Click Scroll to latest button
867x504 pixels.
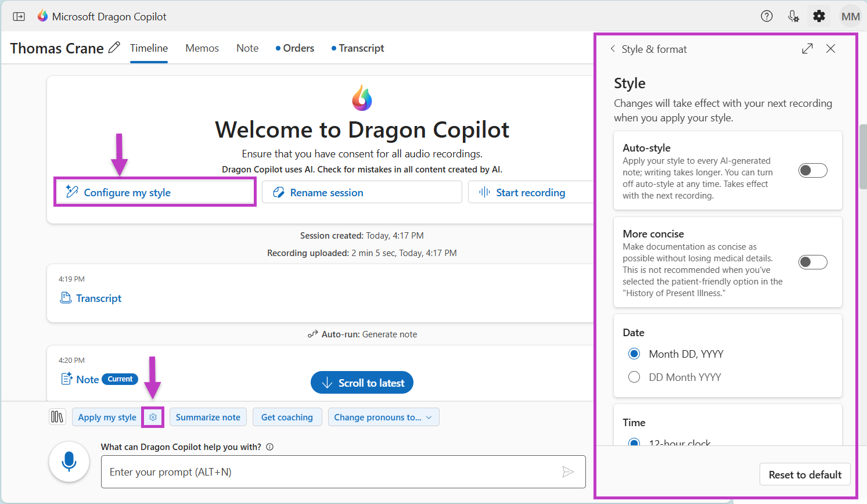pyautogui.click(x=362, y=383)
